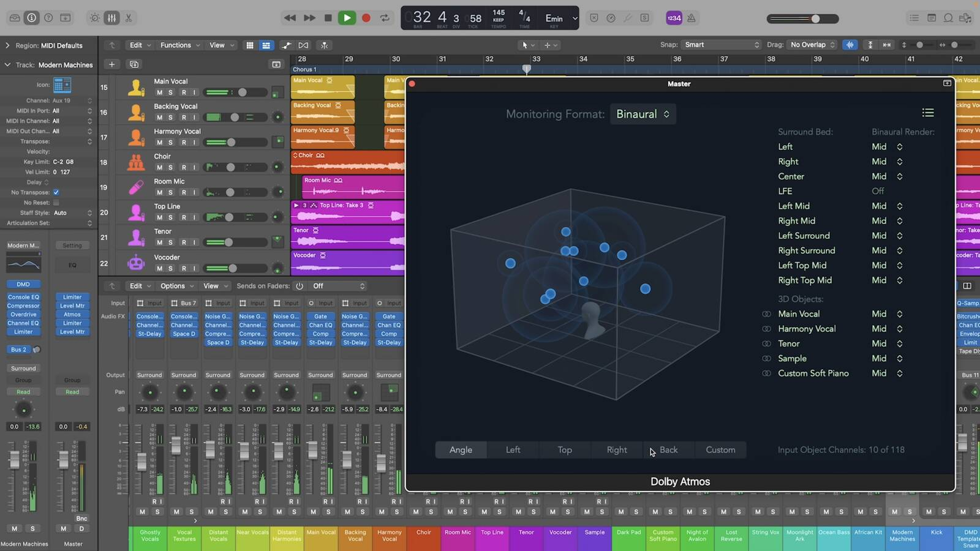Expand the Drag No Overlap dropdown
Viewport: 980px width, 551px height.
(813, 45)
